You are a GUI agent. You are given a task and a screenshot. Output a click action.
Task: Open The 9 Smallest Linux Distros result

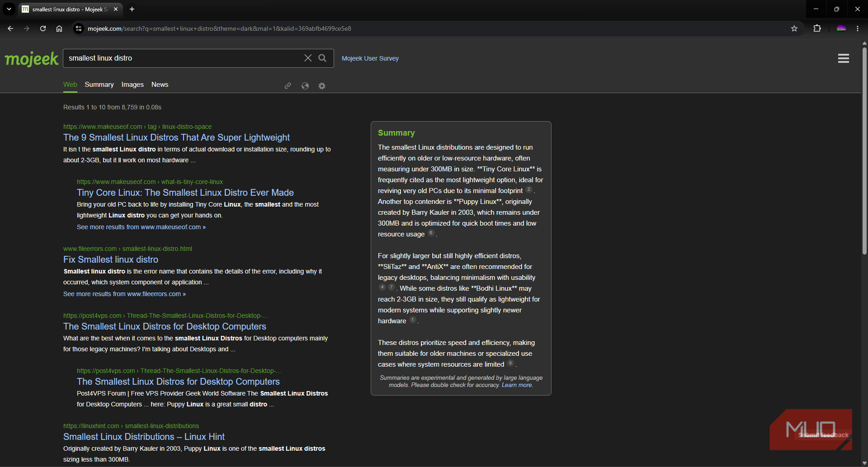coord(176,137)
